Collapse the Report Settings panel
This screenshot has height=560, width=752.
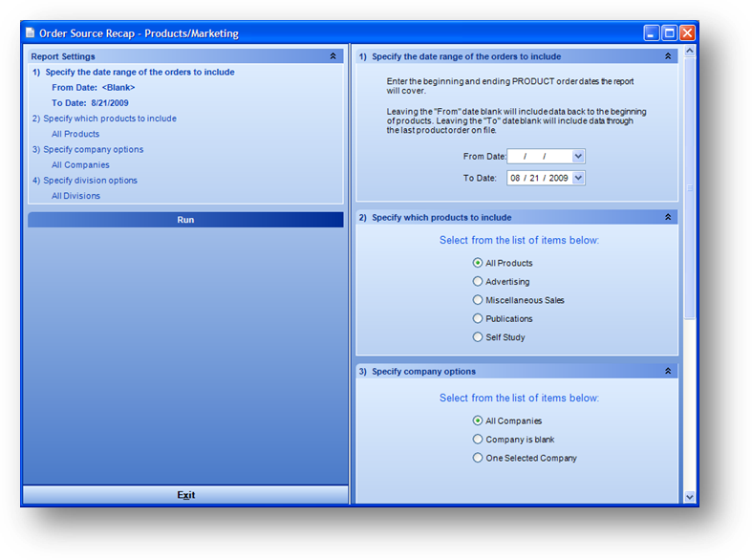(x=333, y=56)
